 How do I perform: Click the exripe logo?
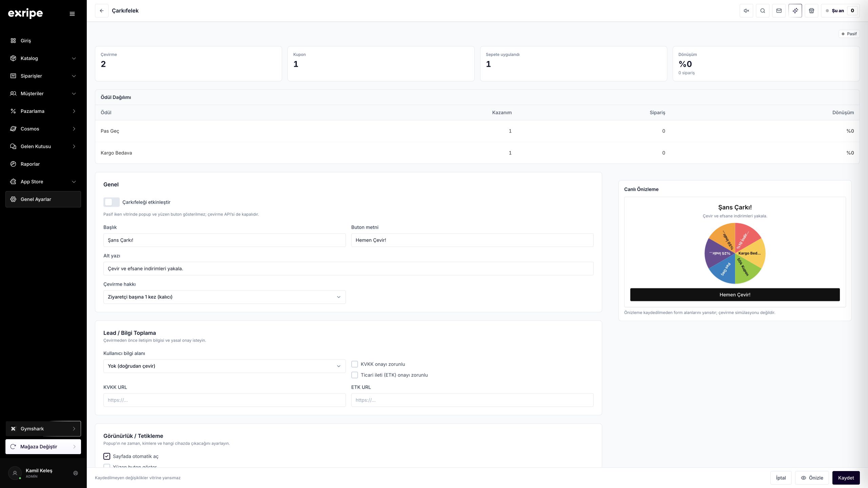(25, 13)
